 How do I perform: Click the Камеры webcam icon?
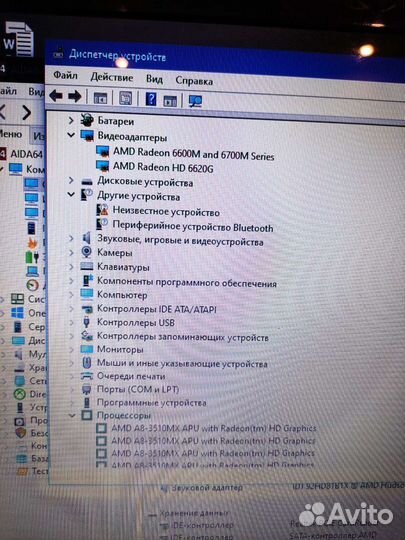tap(86, 252)
